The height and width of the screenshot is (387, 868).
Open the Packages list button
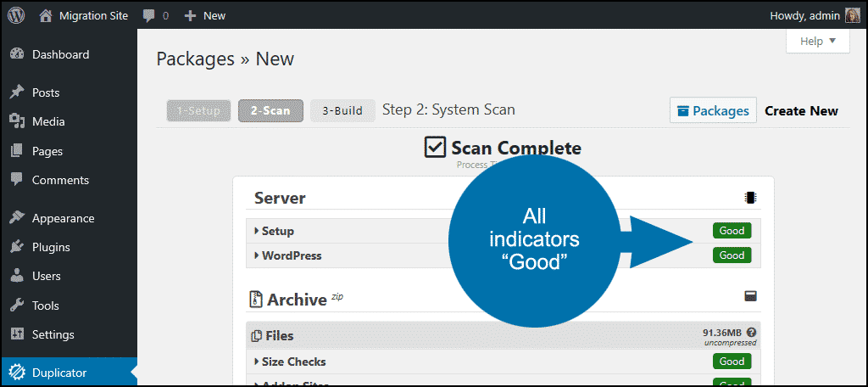click(713, 111)
